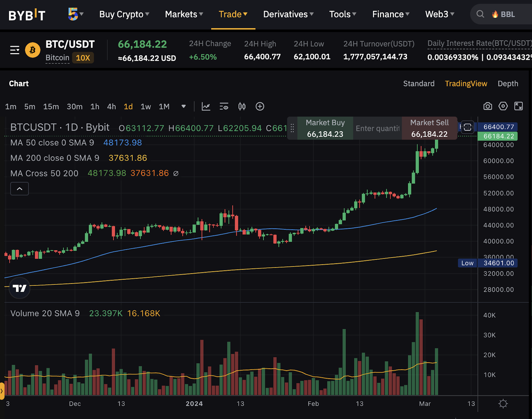Click the Market Buy button
The width and height of the screenshot is (532, 419).
(325, 128)
